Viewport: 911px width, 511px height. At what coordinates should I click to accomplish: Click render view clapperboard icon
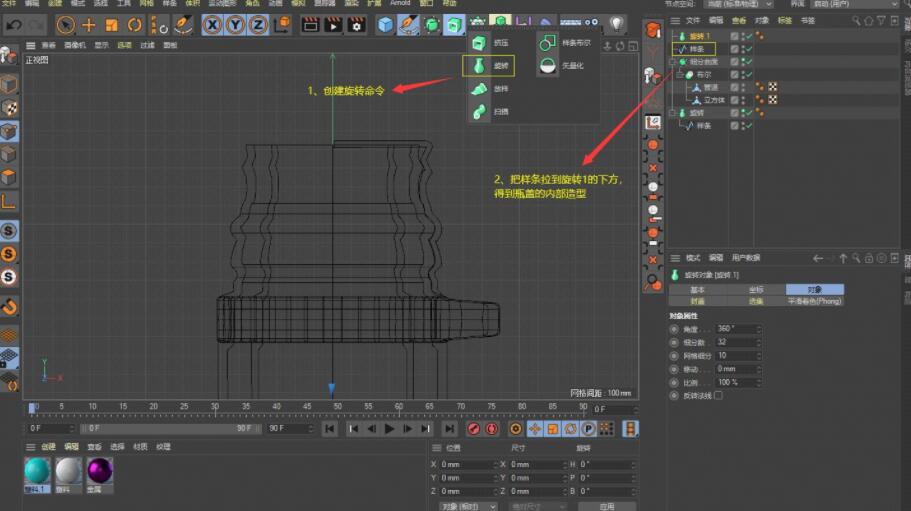310,25
